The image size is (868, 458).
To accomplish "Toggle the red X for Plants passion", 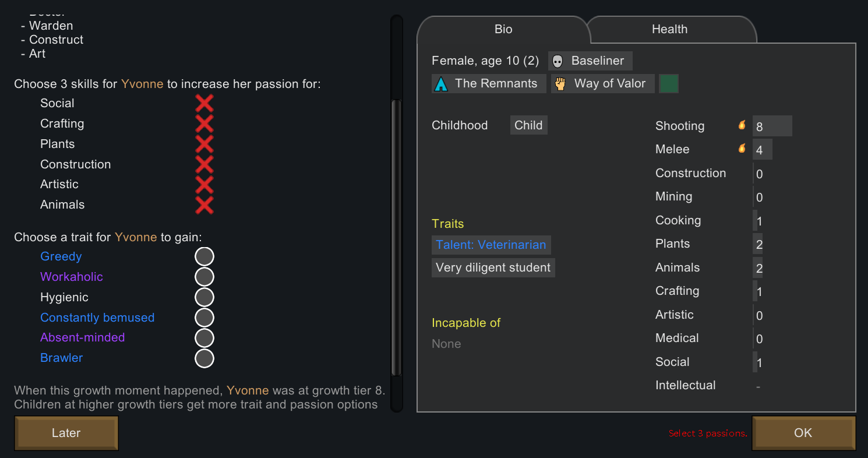I will click(x=204, y=145).
